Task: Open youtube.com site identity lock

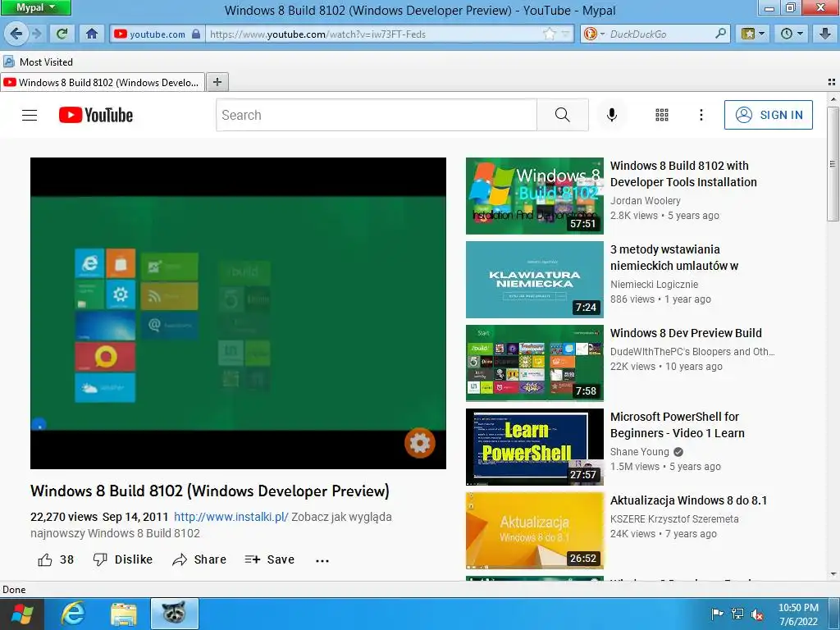Action: (157, 34)
